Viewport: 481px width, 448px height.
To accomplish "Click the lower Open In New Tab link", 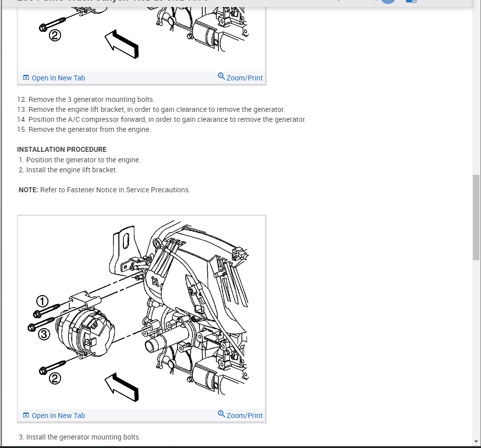I will 54,416.
